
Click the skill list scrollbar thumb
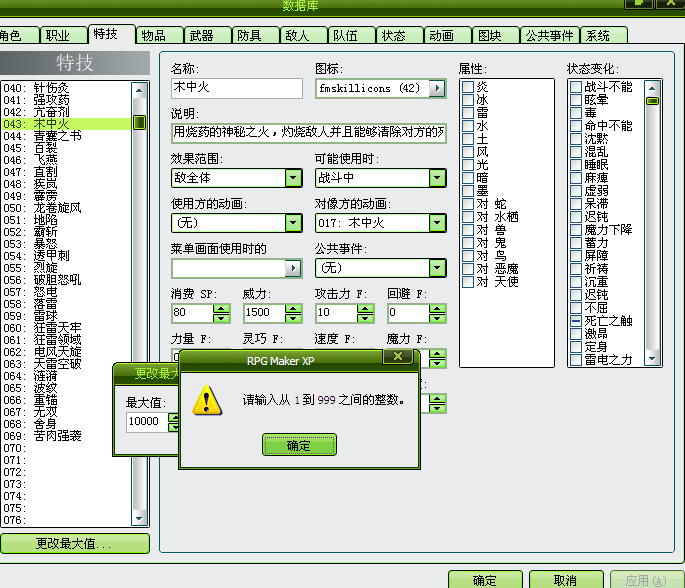point(139,122)
